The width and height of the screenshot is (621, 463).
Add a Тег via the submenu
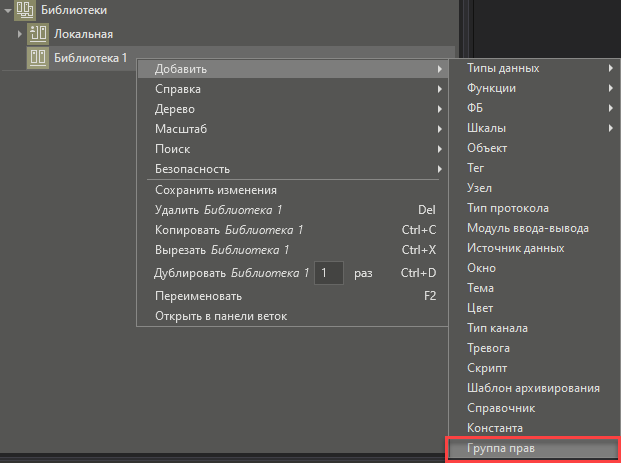click(x=477, y=168)
